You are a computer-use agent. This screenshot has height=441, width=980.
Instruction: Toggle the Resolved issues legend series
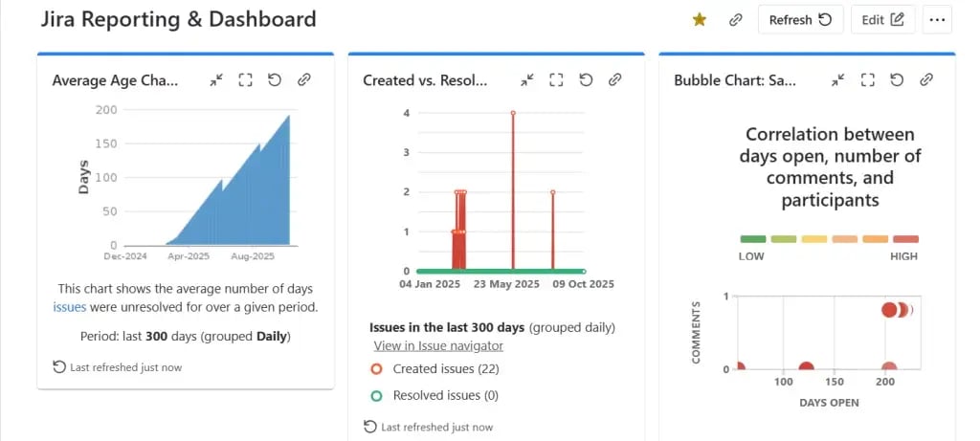click(376, 395)
